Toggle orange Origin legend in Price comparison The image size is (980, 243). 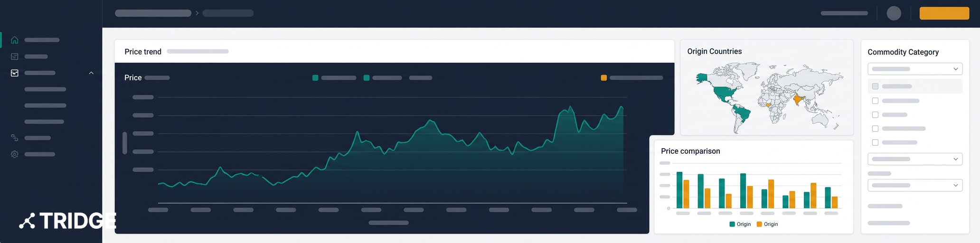tap(767, 224)
